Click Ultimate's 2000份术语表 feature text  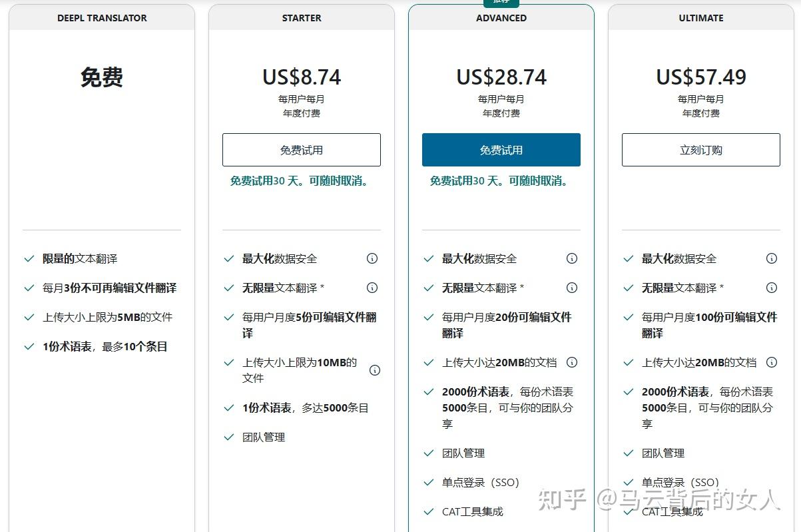pos(708,407)
